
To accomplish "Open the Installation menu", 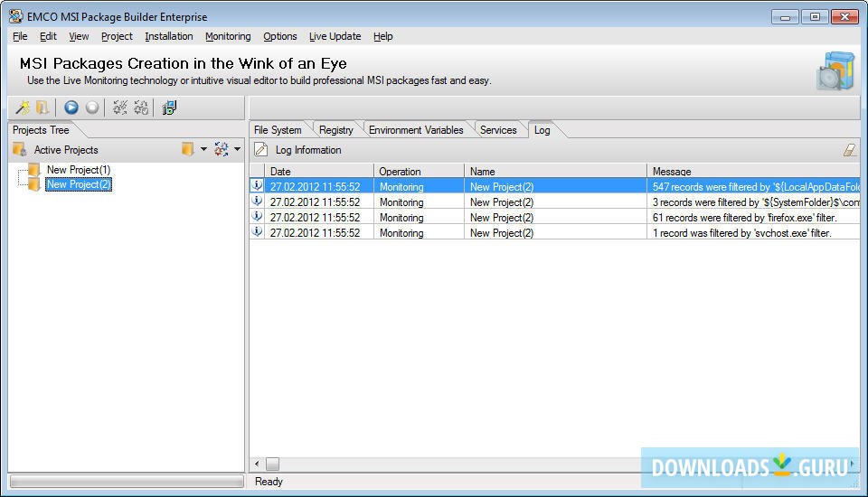I will click(169, 36).
